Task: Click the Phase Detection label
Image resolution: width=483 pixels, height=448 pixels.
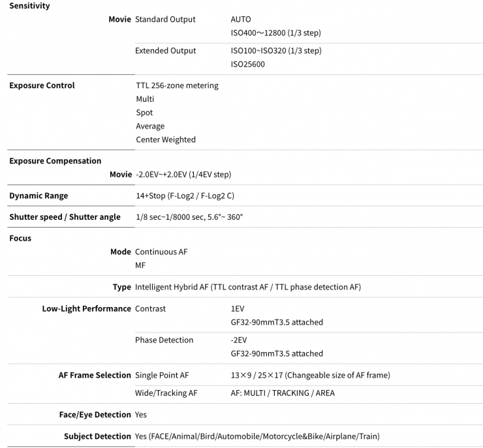Action: coord(164,340)
